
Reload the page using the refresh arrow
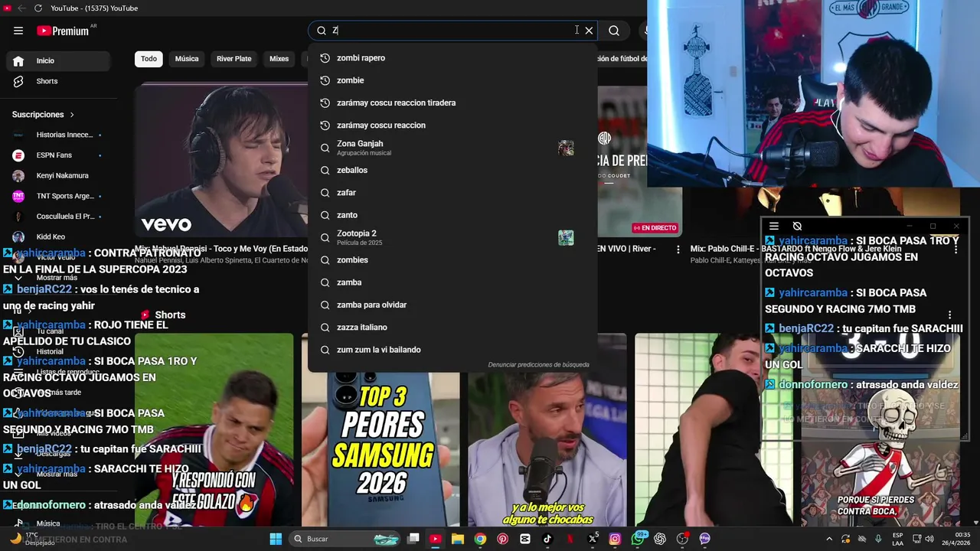38,8
